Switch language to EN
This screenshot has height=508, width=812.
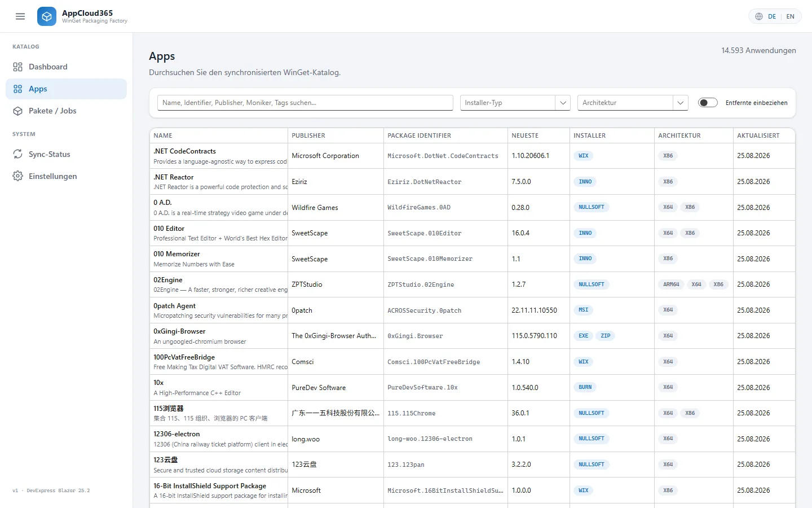pyautogui.click(x=791, y=16)
